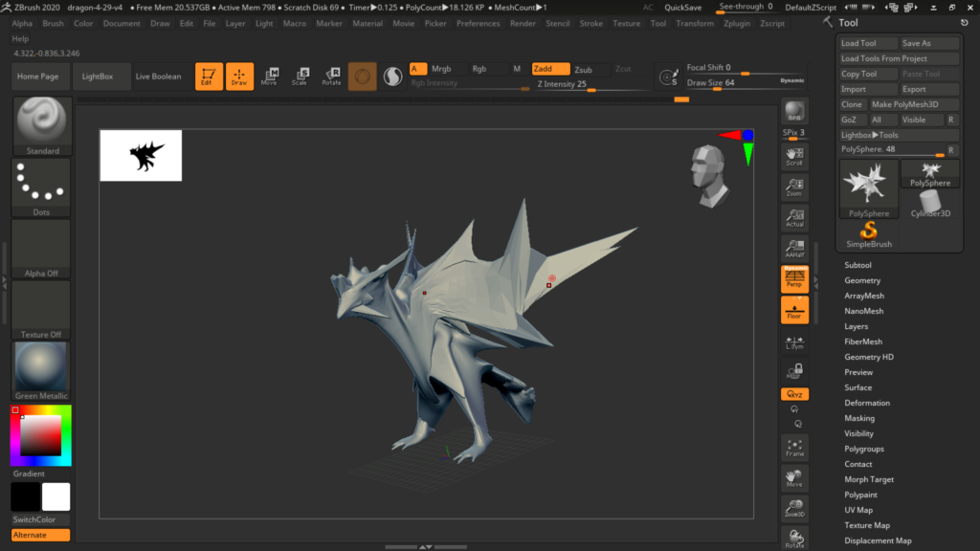
Task: Open the Stroke menu
Action: tap(590, 23)
